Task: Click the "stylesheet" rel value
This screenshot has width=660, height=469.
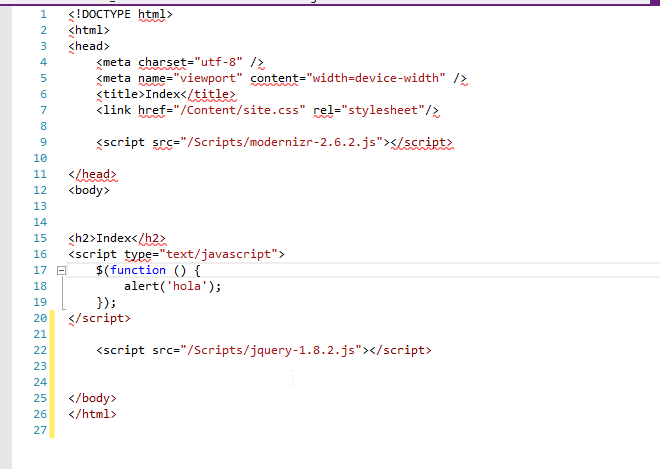Action: click(x=383, y=110)
